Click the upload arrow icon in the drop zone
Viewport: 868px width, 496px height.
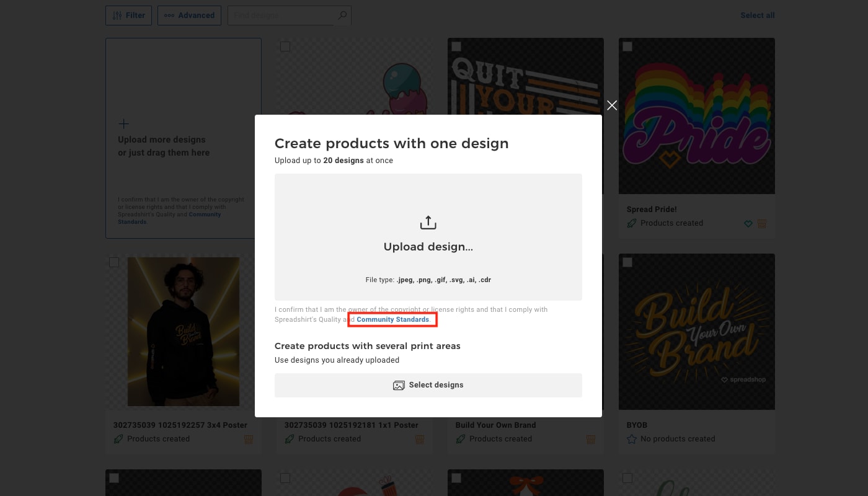(x=428, y=223)
